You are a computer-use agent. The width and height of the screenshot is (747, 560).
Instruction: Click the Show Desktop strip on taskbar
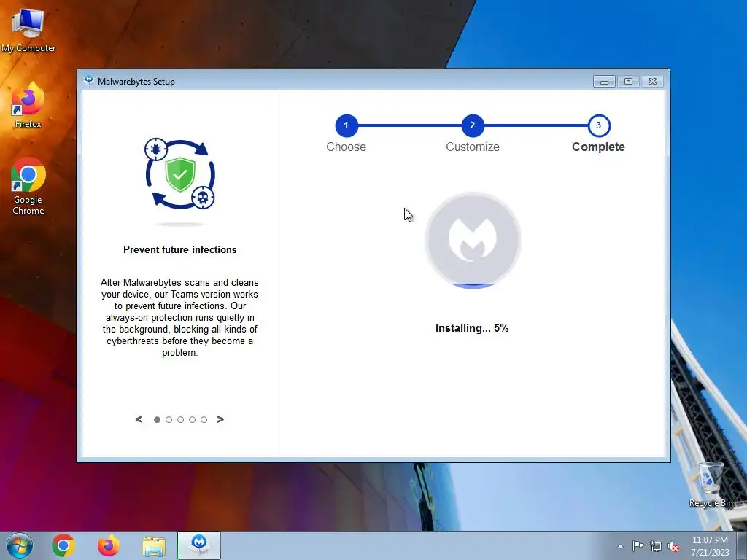click(742, 545)
